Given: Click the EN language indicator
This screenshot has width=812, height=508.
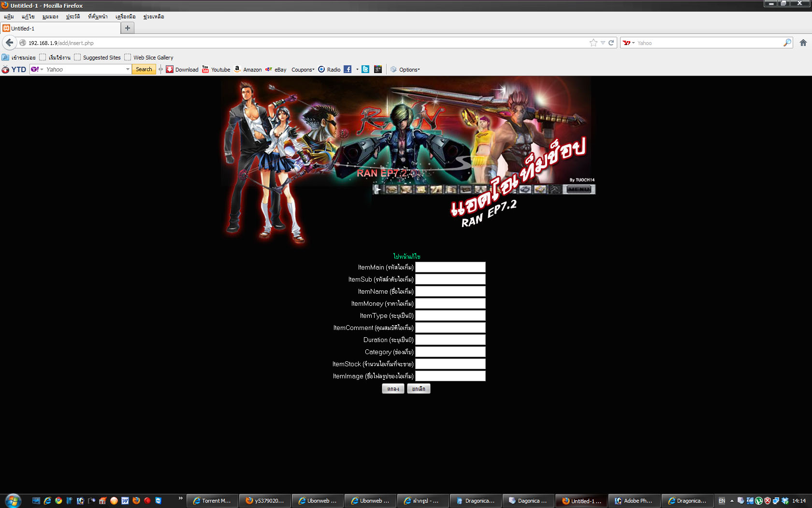Looking at the screenshot, I should 722,501.
